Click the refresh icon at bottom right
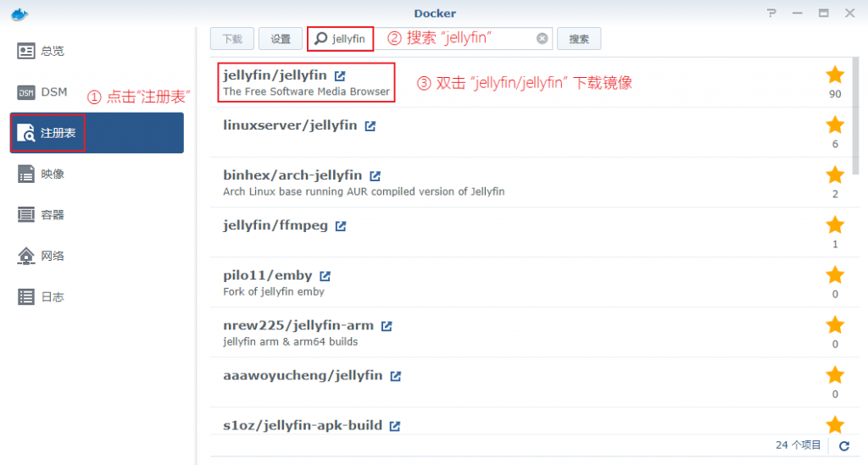 [843, 446]
